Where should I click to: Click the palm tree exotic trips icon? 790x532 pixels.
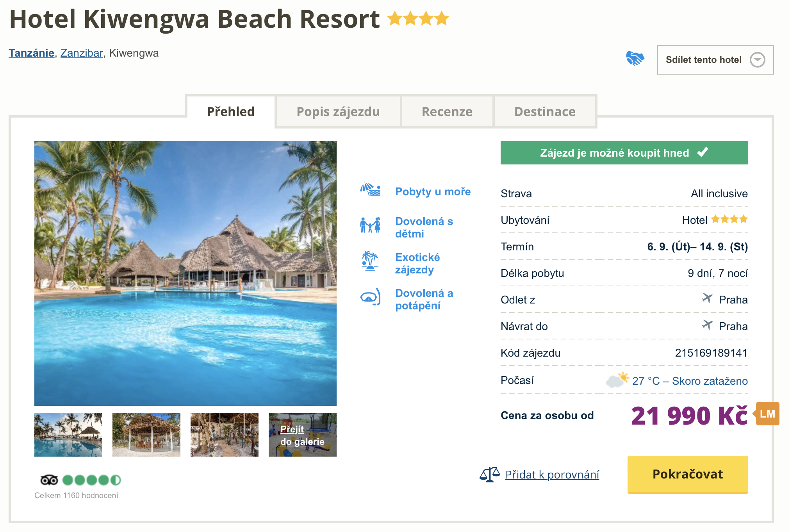pyautogui.click(x=370, y=261)
